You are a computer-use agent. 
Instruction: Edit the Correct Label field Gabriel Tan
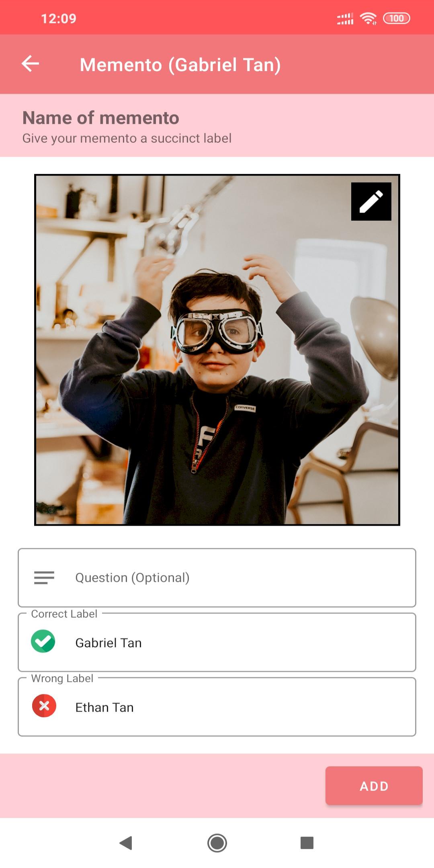[x=217, y=642]
